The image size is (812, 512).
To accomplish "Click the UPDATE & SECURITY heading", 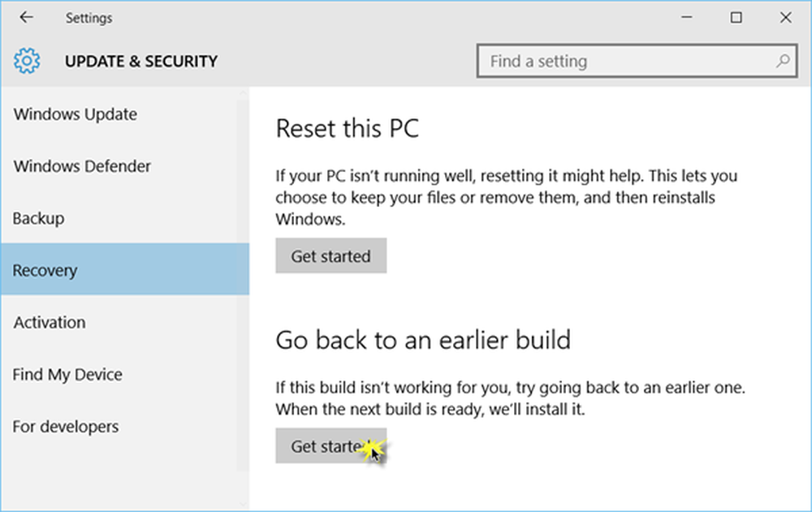I will pyautogui.click(x=140, y=61).
